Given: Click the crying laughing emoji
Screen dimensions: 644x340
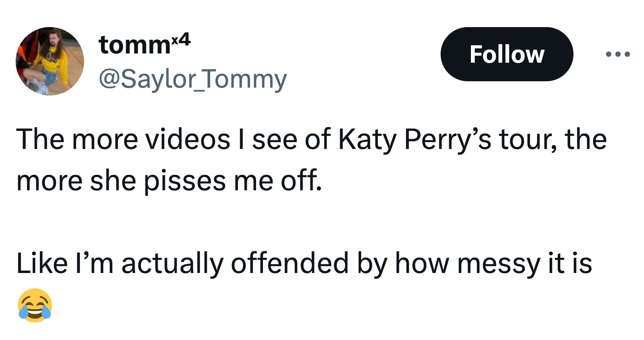Looking at the screenshot, I should click(35, 305).
